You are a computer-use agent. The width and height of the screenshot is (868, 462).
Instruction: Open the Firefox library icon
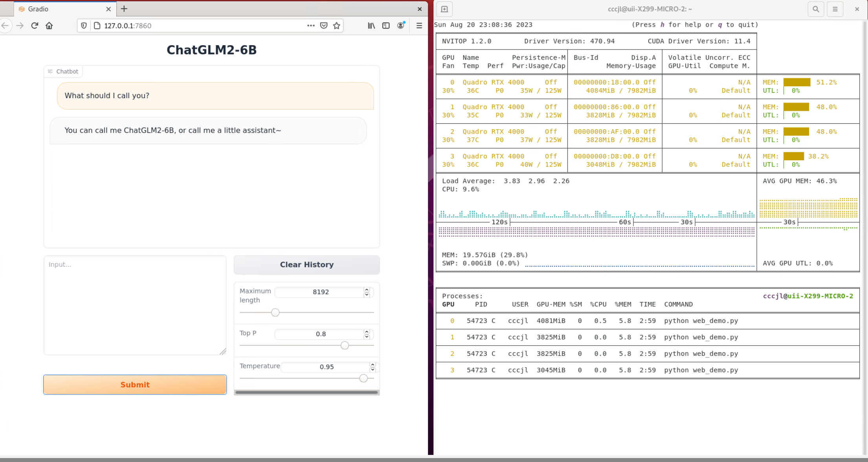click(x=371, y=26)
